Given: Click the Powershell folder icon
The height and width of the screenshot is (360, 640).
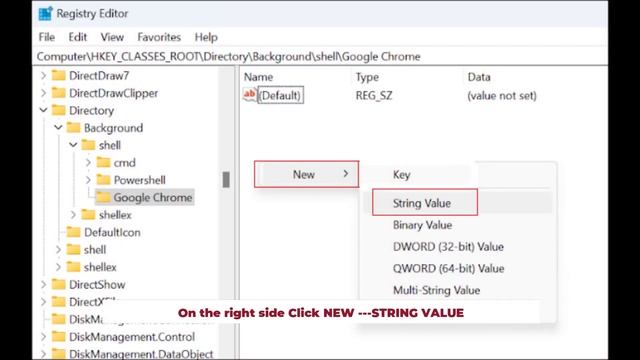Looking at the screenshot, I should click(x=103, y=180).
